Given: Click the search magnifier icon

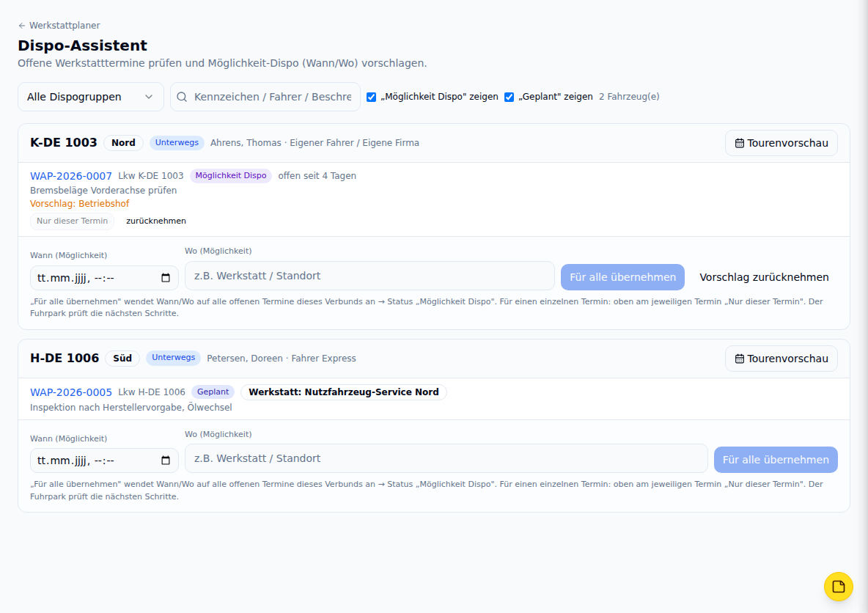Looking at the screenshot, I should pos(182,97).
